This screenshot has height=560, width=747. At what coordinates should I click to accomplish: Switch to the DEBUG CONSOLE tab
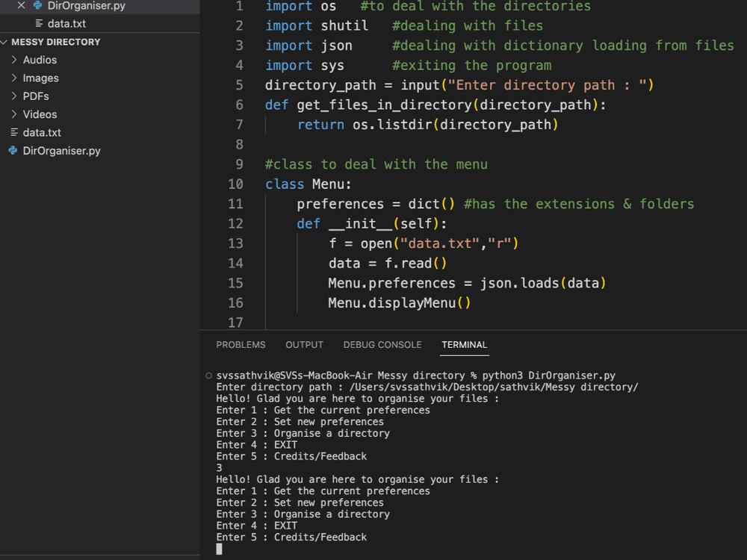(x=382, y=345)
